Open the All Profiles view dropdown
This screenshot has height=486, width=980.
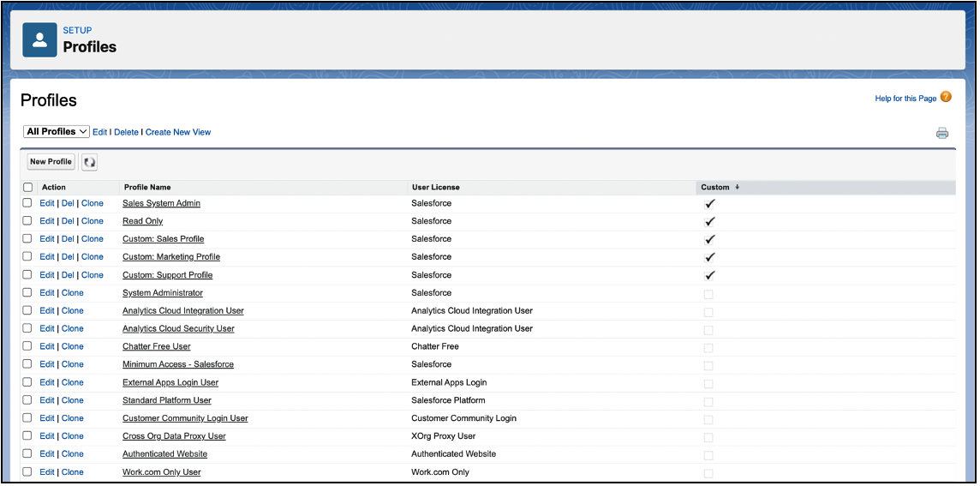[57, 132]
